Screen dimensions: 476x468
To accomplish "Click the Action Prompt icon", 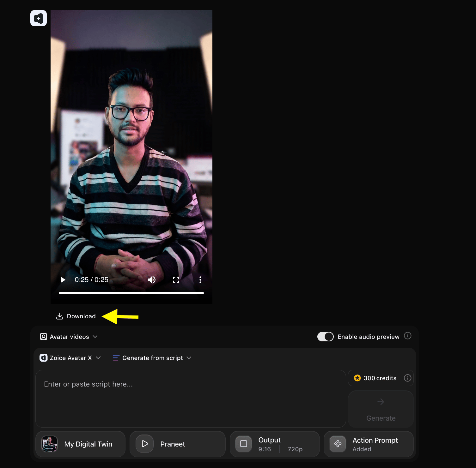I will click(338, 444).
